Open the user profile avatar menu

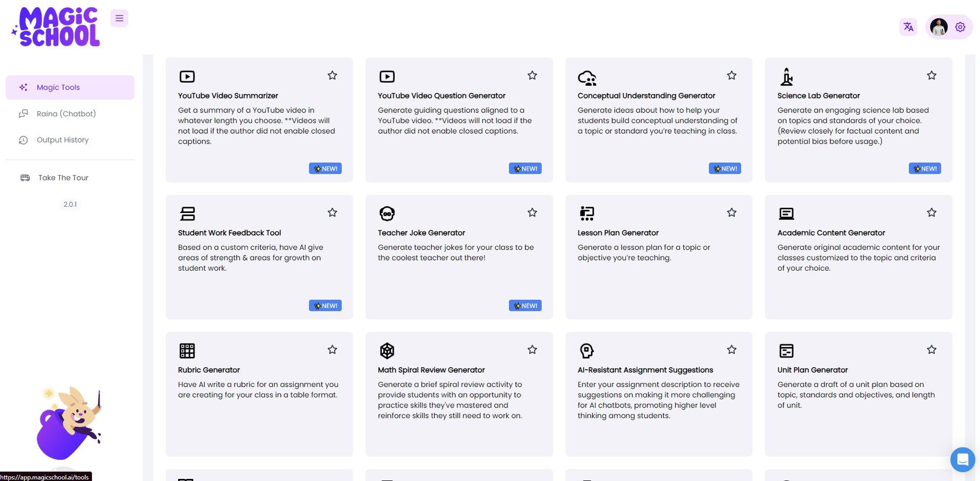pos(939,27)
